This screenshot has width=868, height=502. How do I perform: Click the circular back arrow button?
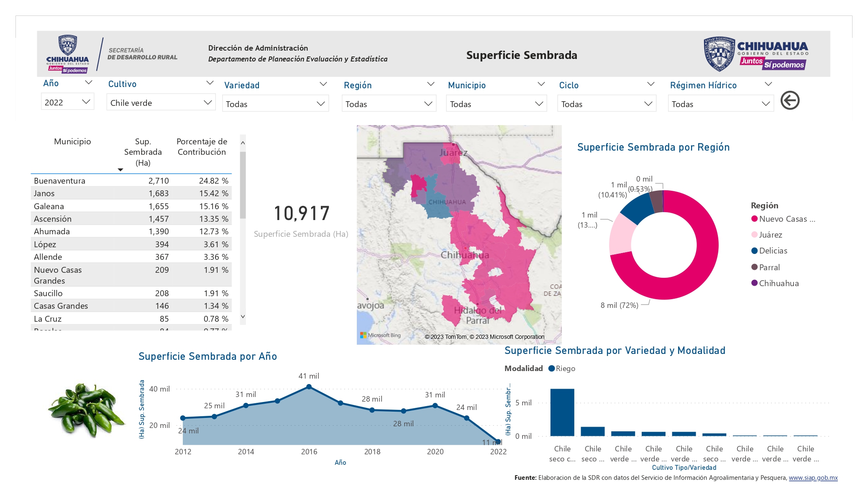click(790, 100)
